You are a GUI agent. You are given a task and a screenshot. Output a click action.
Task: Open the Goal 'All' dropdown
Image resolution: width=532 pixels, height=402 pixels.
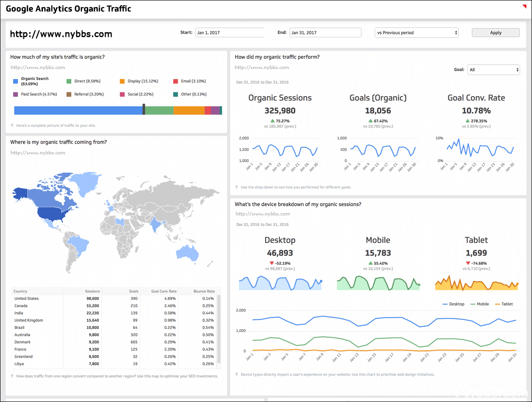(x=493, y=70)
